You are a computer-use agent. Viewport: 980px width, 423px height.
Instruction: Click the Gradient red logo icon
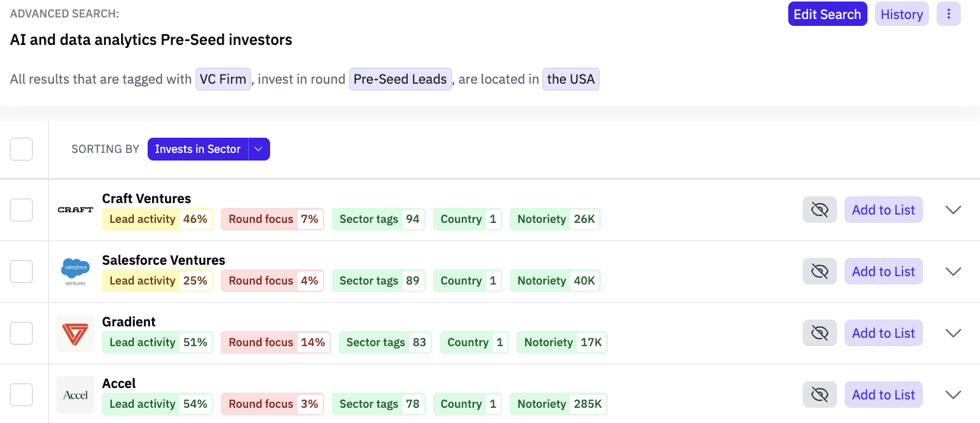[x=75, y=333]
